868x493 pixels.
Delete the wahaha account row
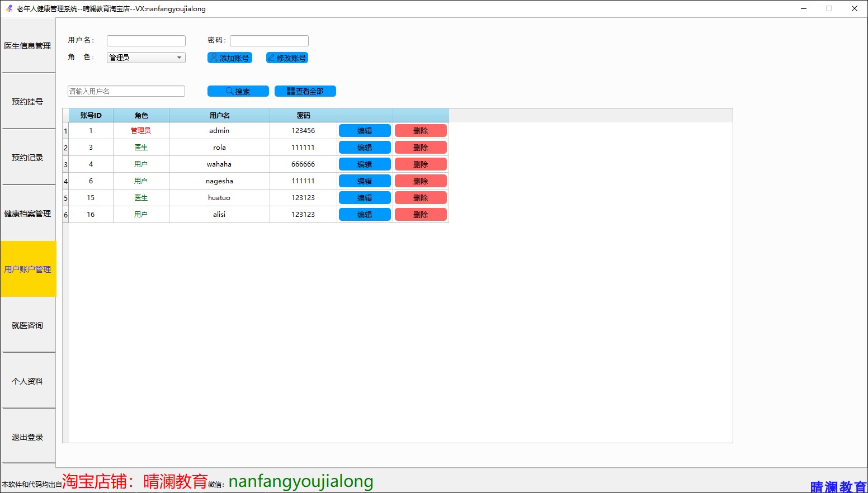click(x=421, y=164)
